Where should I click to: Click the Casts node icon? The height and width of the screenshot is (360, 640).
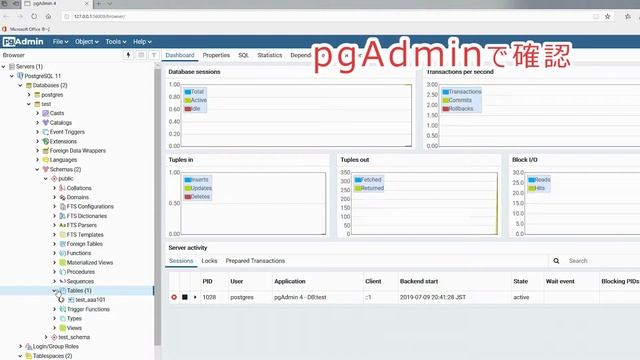click(46, 113)
